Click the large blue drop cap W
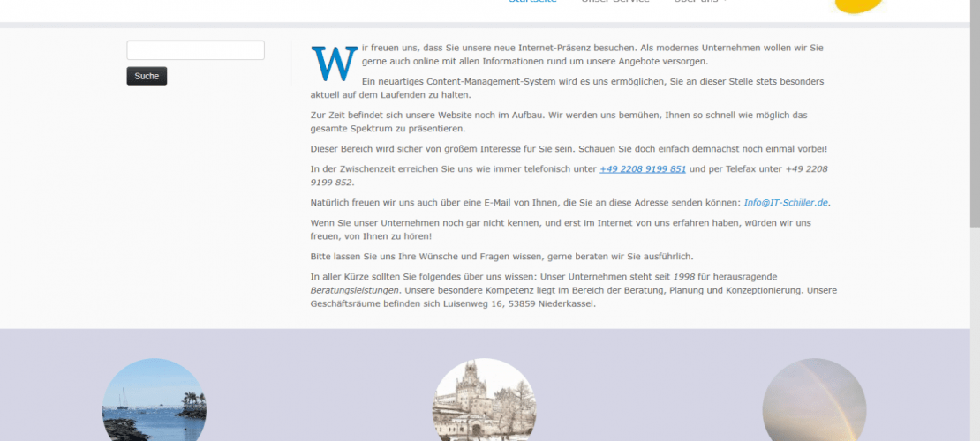The width and height of the screenshot is (980, 441). (335, 63)
